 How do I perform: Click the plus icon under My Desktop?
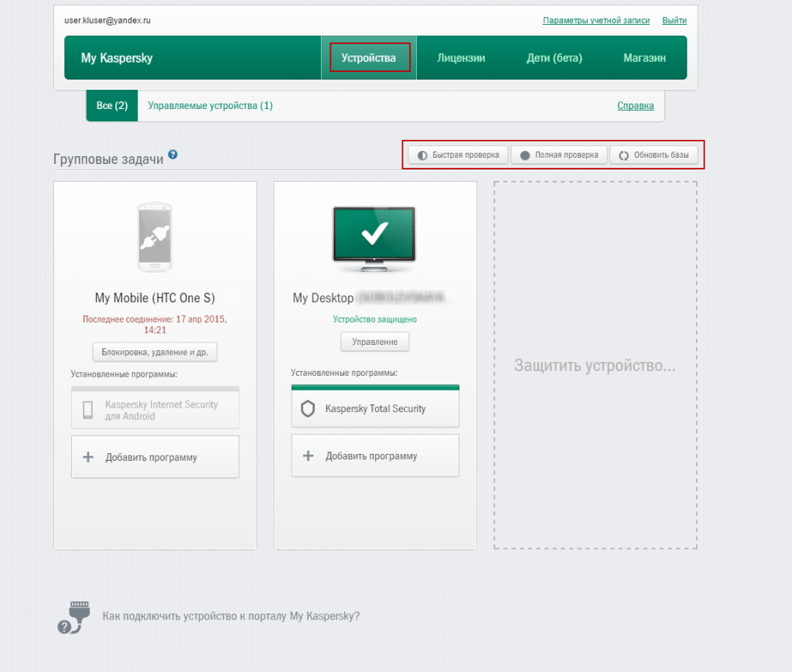[308, 455]
